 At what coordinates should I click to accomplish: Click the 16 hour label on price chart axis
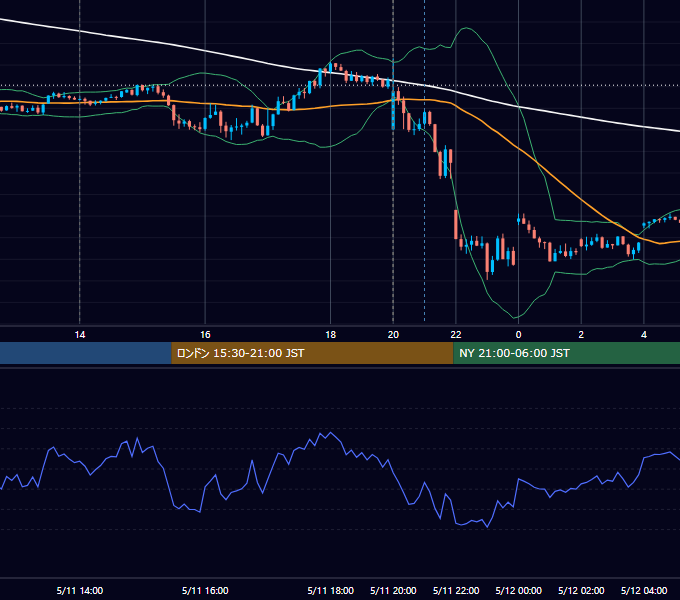(205, 335)
